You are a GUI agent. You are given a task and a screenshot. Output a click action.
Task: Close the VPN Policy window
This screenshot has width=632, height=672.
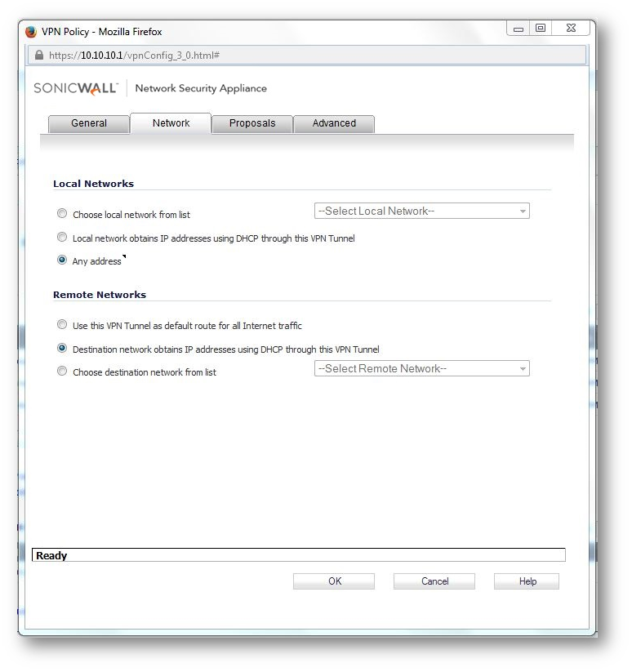571,29
